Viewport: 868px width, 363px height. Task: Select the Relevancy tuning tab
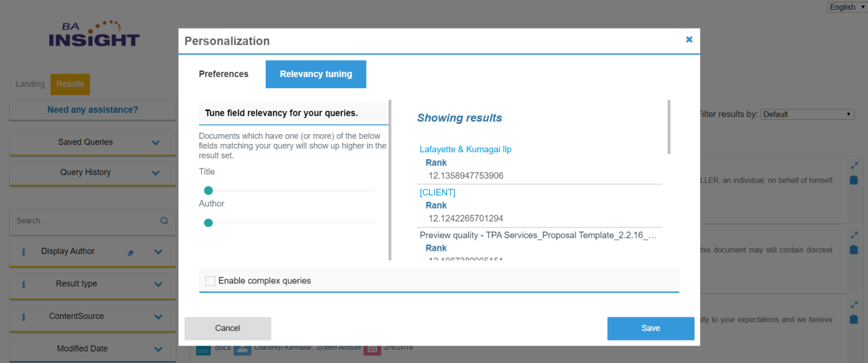coord(315,74)
